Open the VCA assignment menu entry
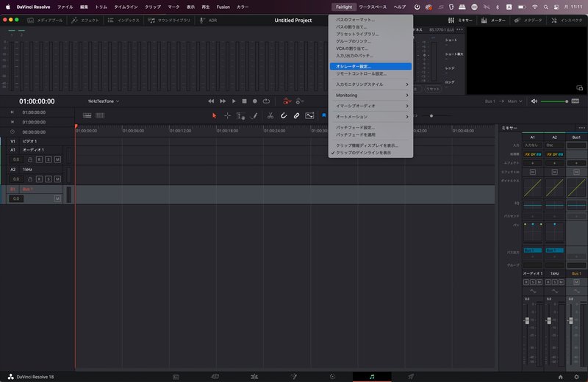Viewport: 588px width, 382px height. [x=370, y=48]
